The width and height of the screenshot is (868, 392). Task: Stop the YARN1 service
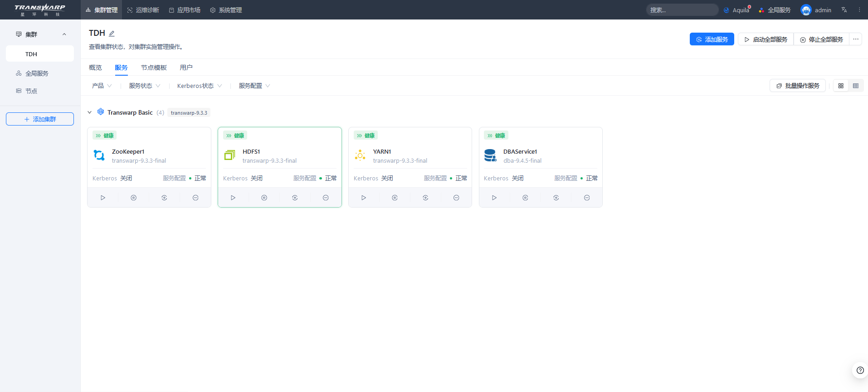395,198
